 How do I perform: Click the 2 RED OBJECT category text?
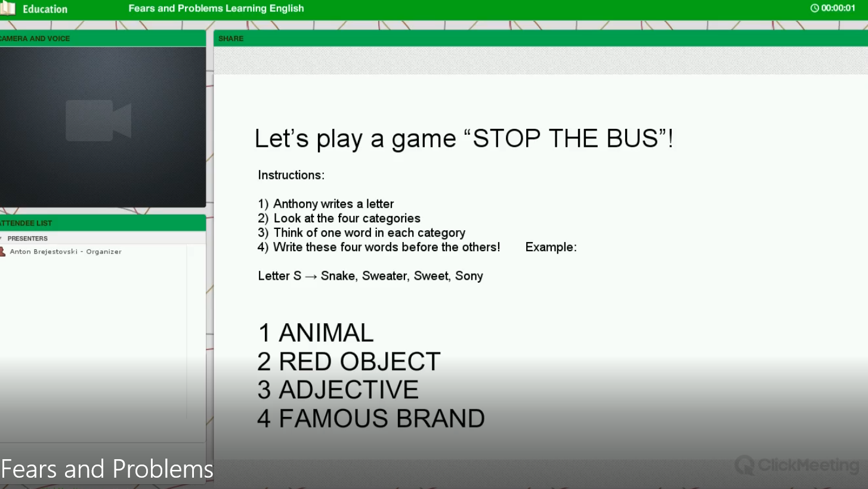pyautogui.click(x=349, y=361)
